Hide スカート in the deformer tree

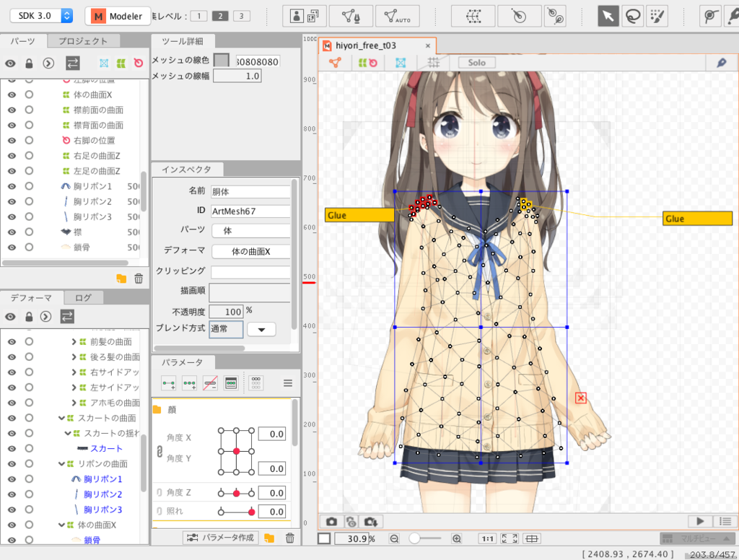(x=12, y=448)
